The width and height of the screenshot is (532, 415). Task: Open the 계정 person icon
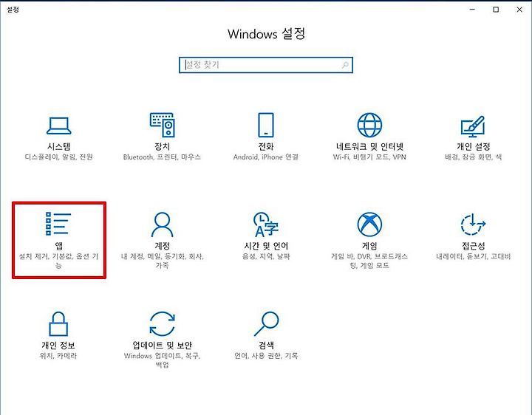click(162, 224)
